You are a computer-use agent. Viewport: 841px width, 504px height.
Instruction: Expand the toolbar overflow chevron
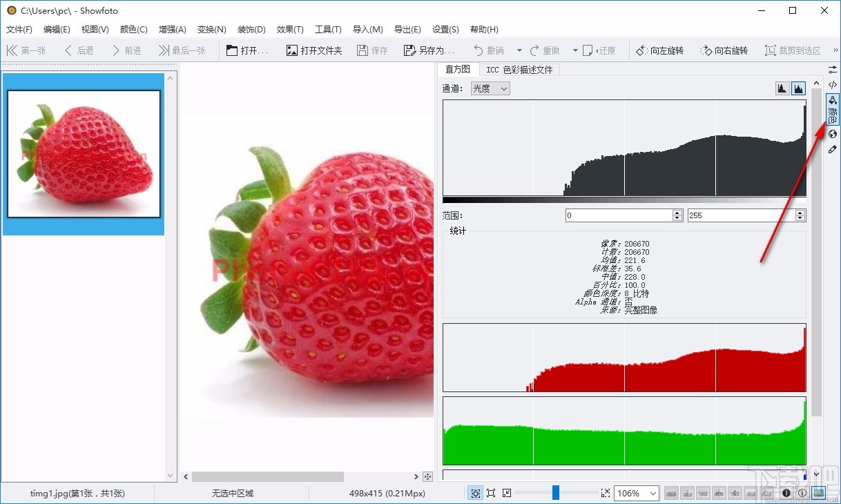point(835,50)
